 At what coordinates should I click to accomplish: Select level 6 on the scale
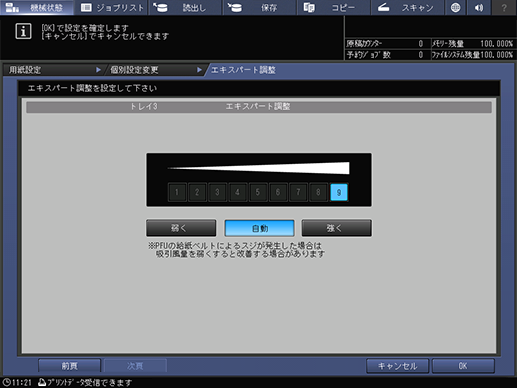[x=278, y=192]
